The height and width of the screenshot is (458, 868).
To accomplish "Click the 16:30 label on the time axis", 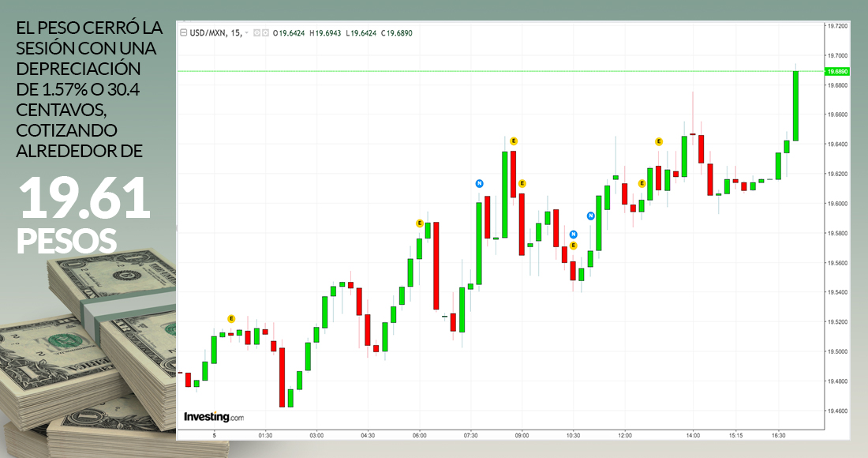I will coord(779,435).
